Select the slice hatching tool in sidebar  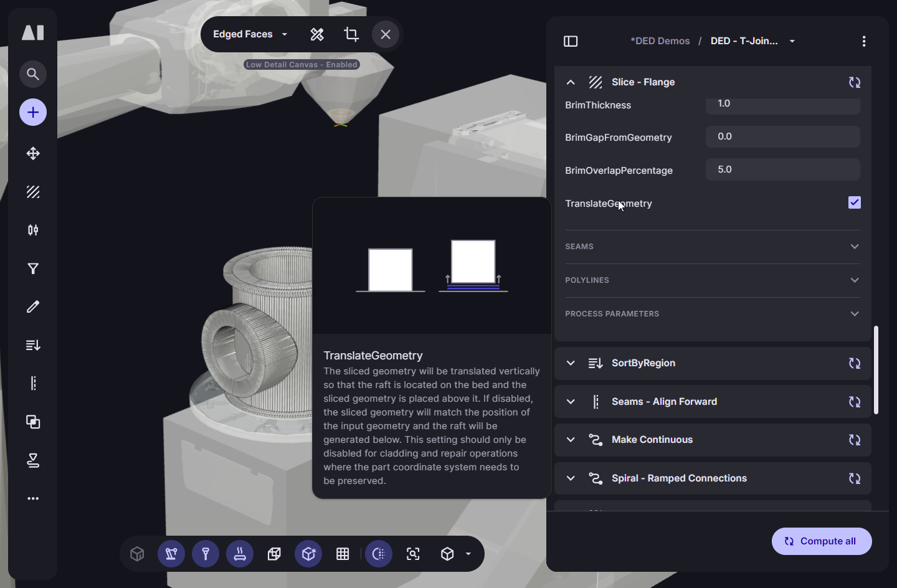coord(33,192)
